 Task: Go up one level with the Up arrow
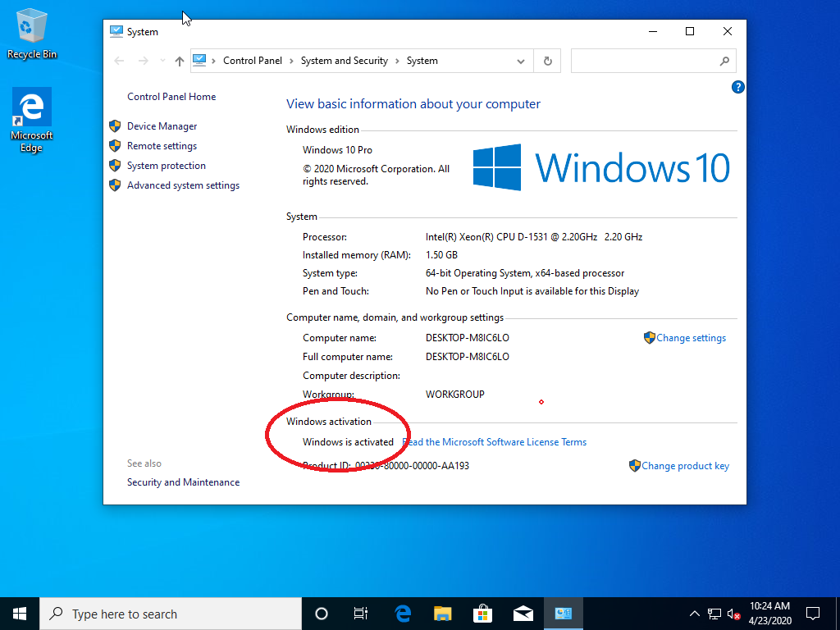[x=180, y=61]
